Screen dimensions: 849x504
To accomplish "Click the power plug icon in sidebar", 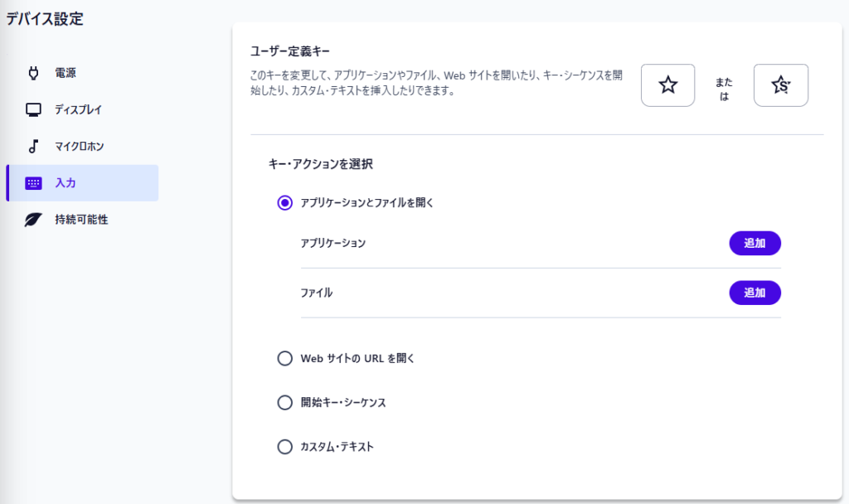I will pyautogui.click(x=34, y=73).
